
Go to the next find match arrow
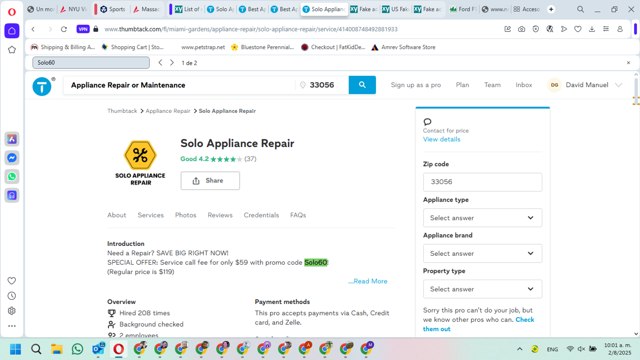(172, 62)
